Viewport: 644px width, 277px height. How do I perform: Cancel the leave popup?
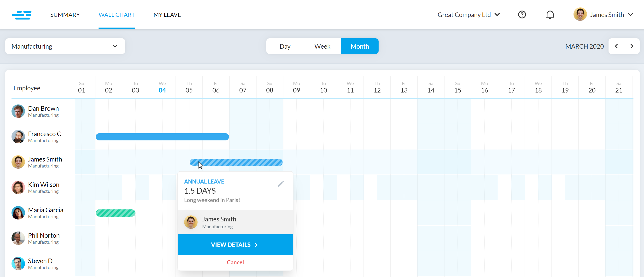point(235,262)
